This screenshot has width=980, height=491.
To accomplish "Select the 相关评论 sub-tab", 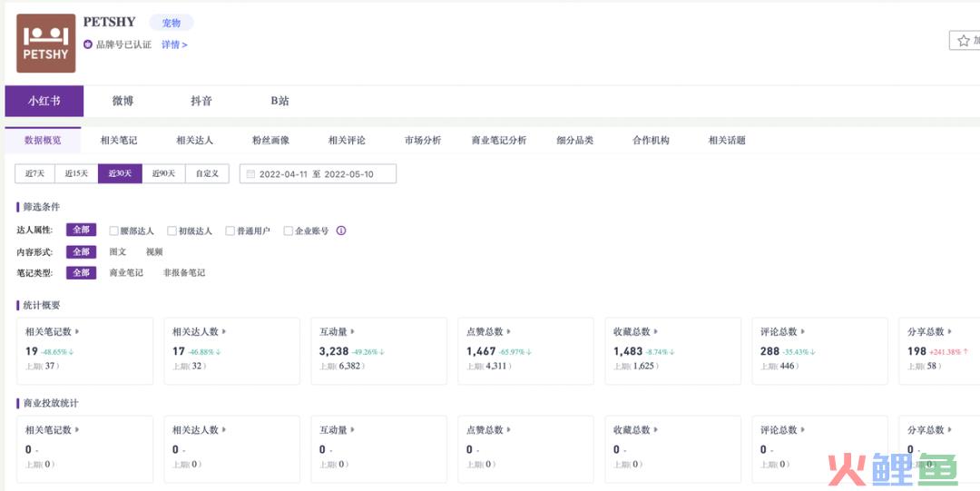I will (347, 140).
